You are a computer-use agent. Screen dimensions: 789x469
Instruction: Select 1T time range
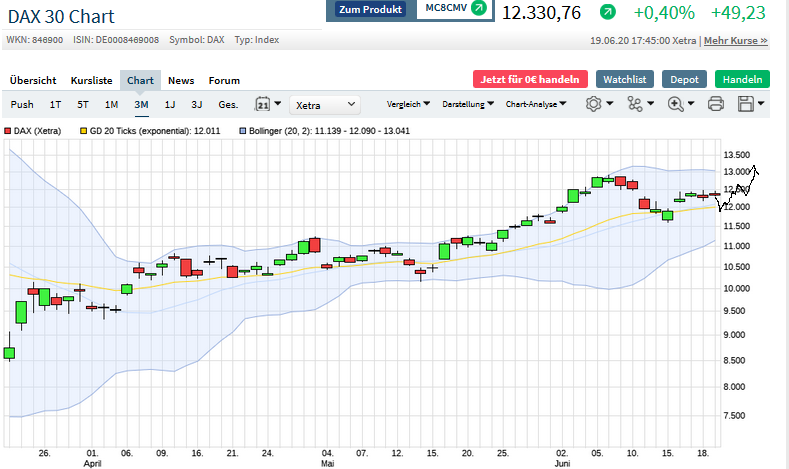click(55, 105)
